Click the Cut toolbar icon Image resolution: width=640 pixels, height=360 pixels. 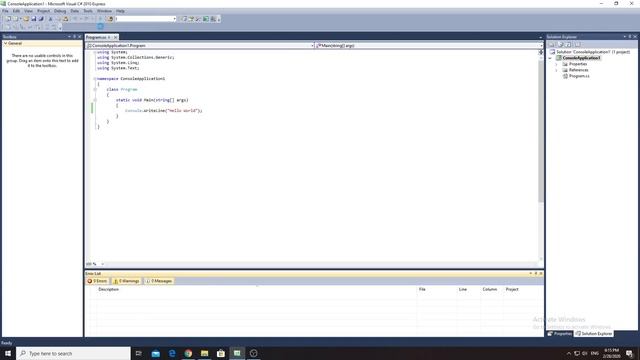tap(50, 19)
